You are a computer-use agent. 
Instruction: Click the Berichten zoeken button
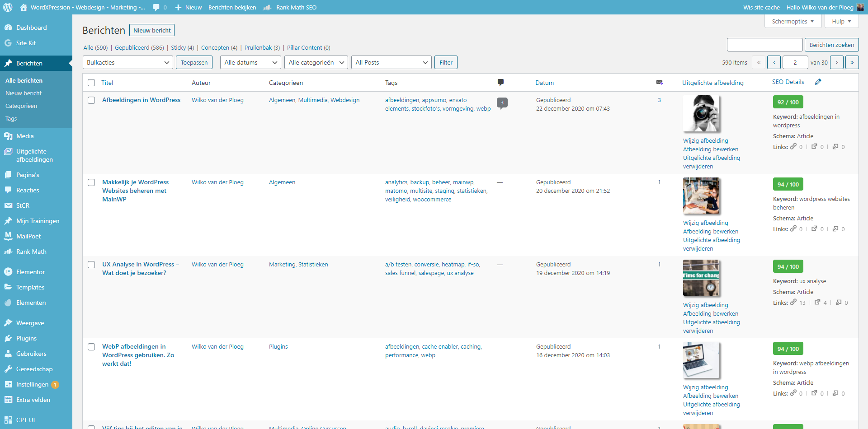pyautogui.click(x=832, y=45)
